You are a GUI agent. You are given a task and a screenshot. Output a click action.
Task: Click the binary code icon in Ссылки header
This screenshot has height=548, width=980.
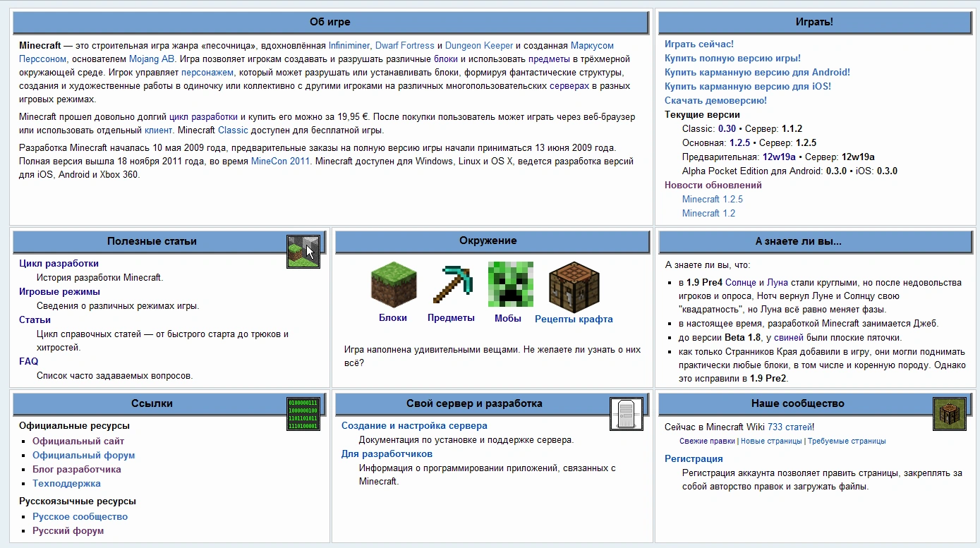pyautogui.click(x=303, y=414)
